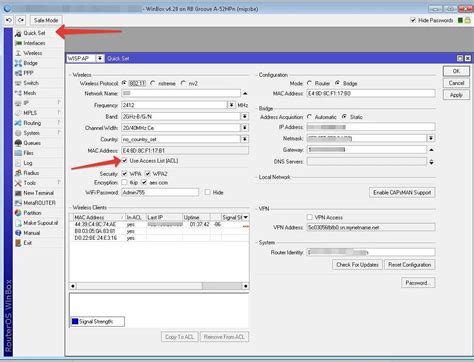Collapse the Network Name field arrow
This screenshot has height=362, width=474.
coord(245,94)
